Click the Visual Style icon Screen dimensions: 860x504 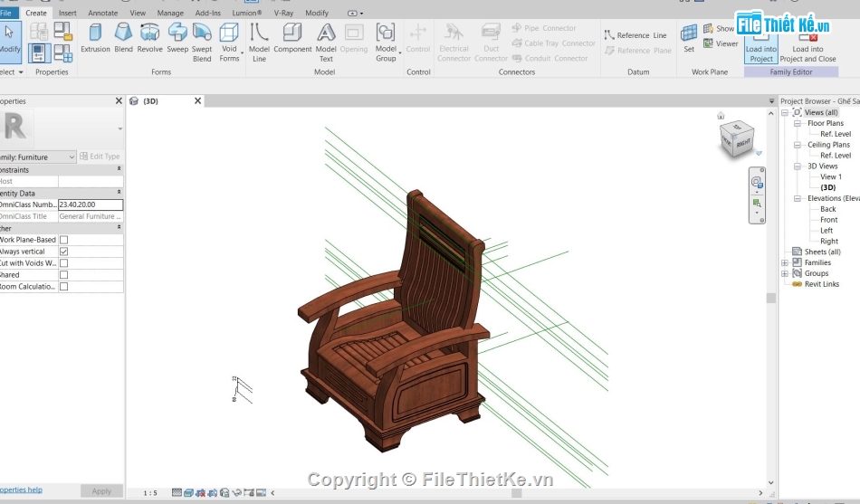click(188, 492)
